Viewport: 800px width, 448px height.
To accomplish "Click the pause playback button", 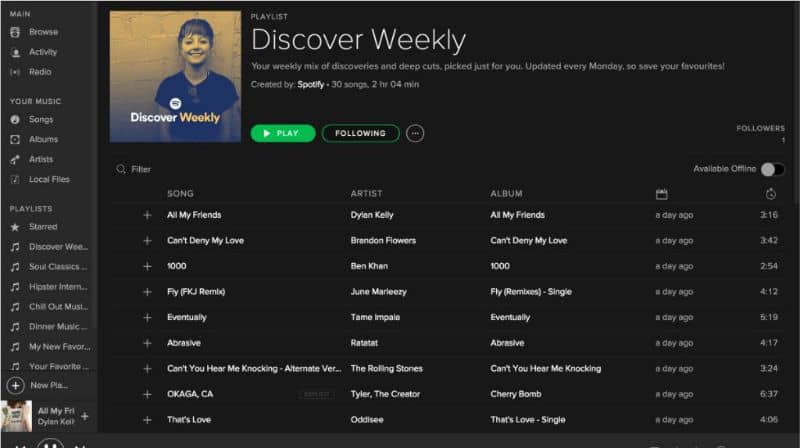I will pos(50,444).
